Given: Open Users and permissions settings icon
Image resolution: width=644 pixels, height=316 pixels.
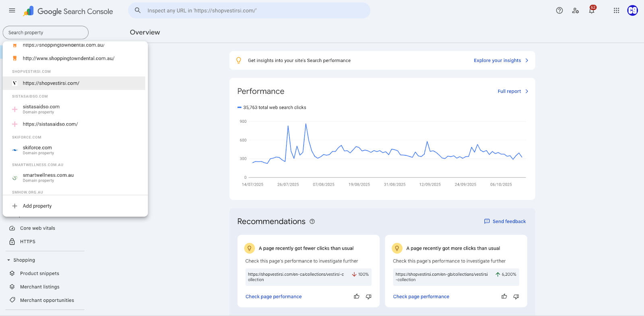Looking at the screenshot, I should coord(575,10).
